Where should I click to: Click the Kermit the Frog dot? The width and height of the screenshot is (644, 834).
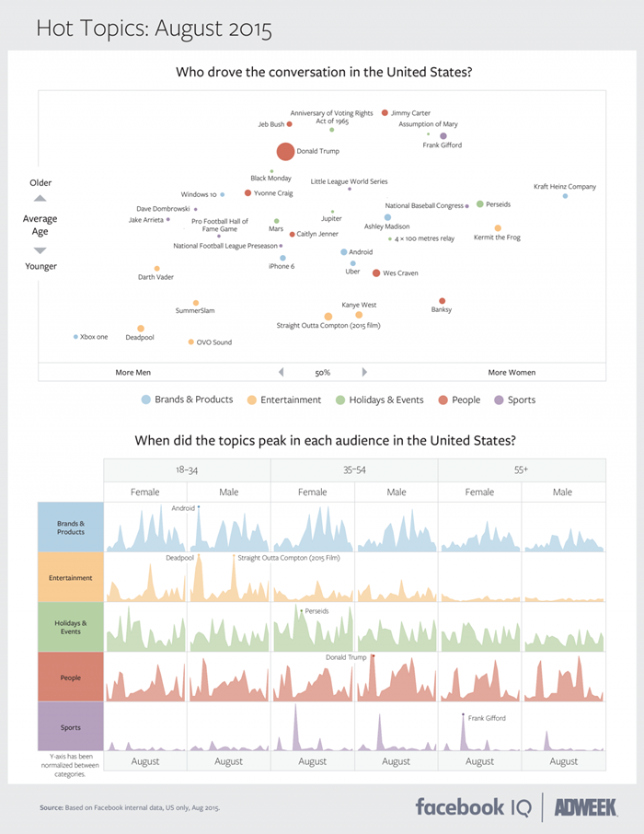(498, 228)
